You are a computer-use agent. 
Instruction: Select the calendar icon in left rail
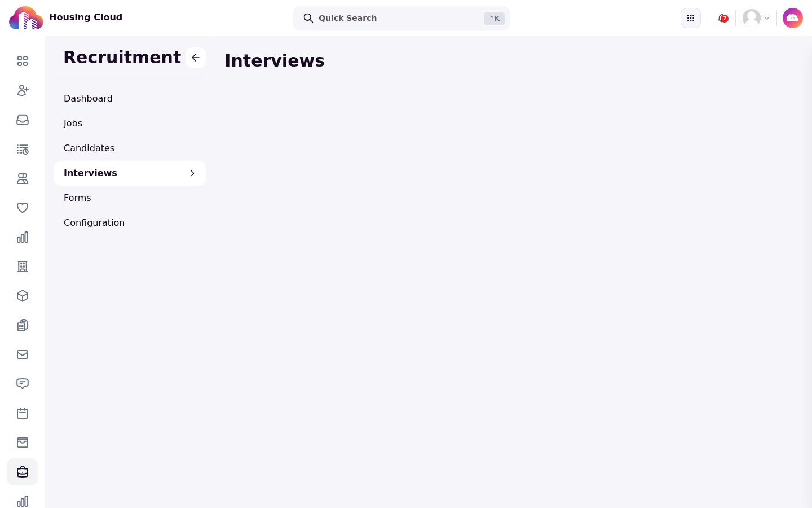pos(23,413)
